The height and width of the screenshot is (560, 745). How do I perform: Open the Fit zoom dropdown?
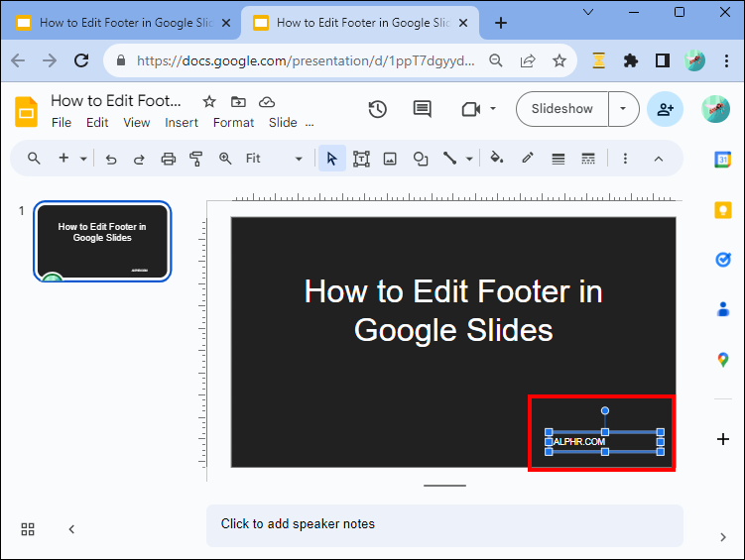point(274,159)
